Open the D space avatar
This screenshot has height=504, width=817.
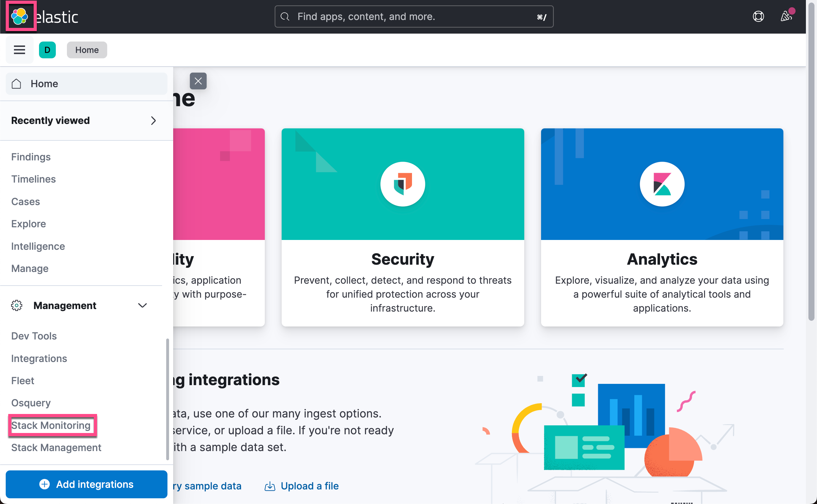coord(47,50)
